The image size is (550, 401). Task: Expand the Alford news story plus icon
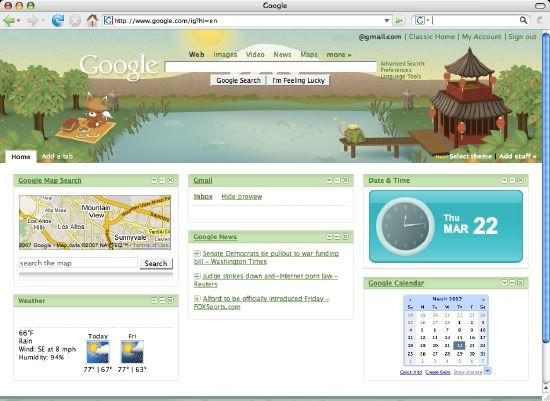click(x=197, y=299)
